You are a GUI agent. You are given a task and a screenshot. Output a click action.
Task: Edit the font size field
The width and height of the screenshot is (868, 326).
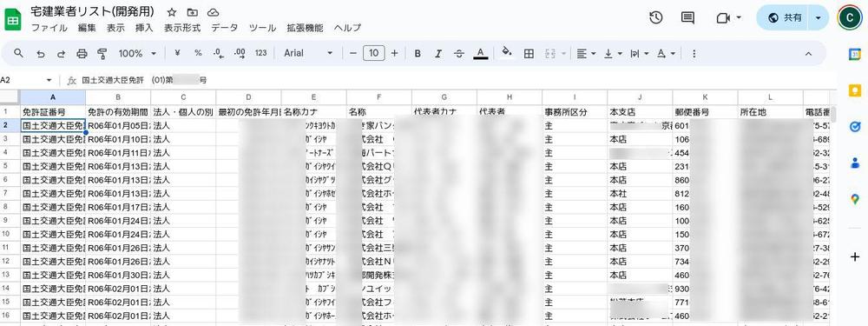coord(373,53)
